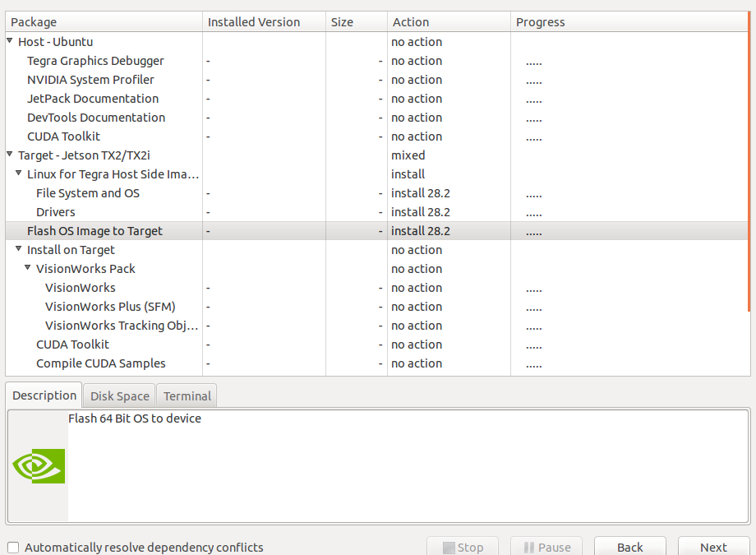Collapse the Target - Jetson TX2/TX2i group

point(10,155)
